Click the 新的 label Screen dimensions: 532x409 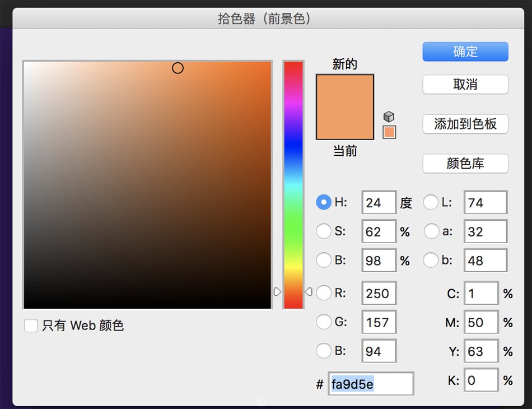(x=345, y=64)
